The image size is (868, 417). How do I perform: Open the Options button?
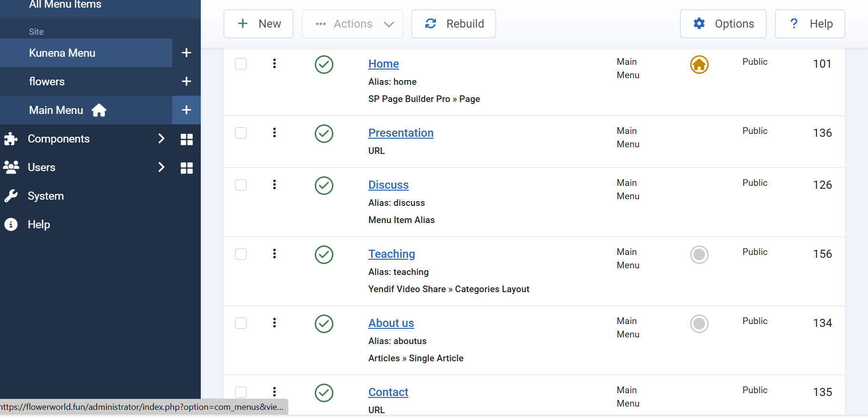723,24
